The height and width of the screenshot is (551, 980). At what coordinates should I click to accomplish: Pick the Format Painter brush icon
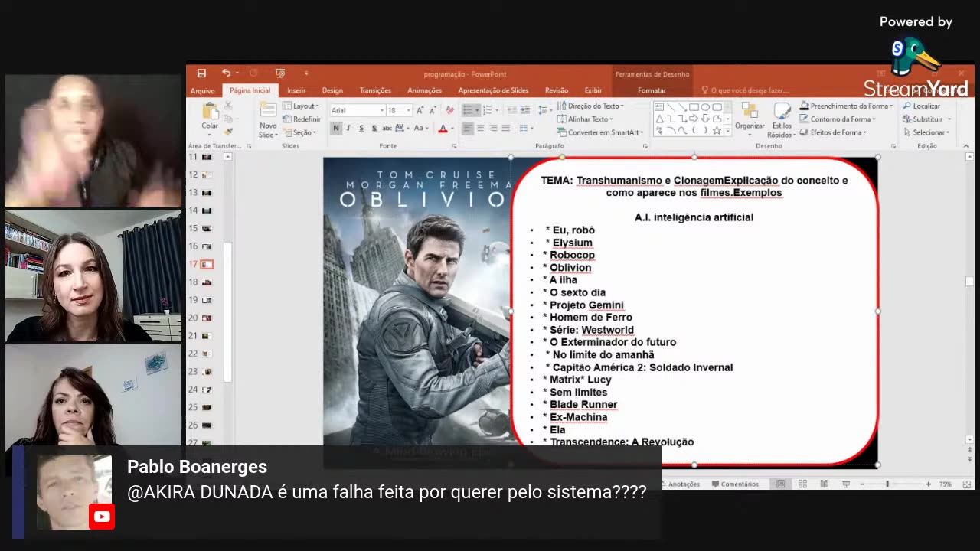(228, 131)
